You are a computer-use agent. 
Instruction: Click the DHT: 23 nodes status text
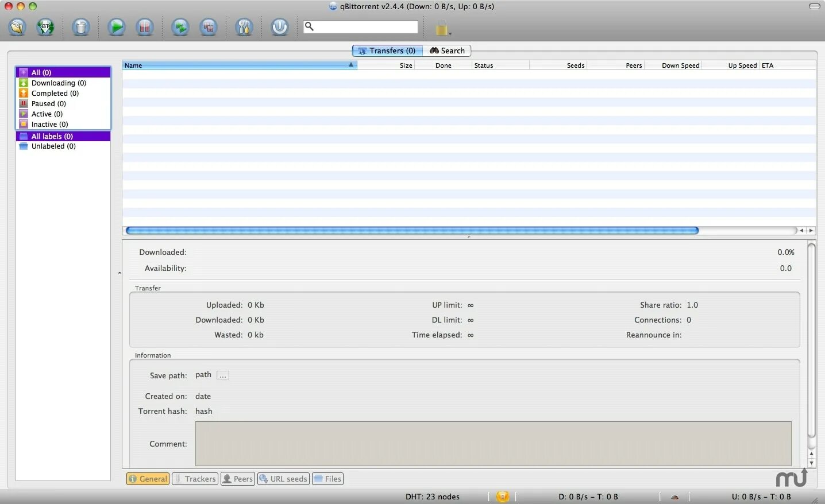(432, 497)
